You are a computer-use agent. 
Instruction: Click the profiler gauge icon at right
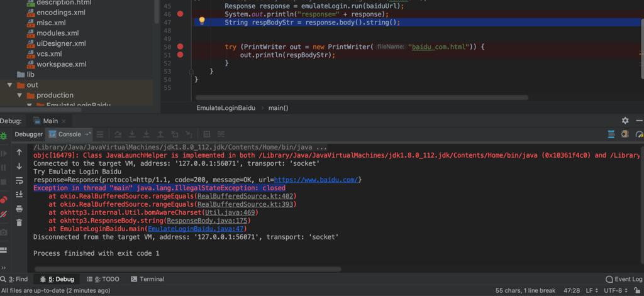point(640,134)
